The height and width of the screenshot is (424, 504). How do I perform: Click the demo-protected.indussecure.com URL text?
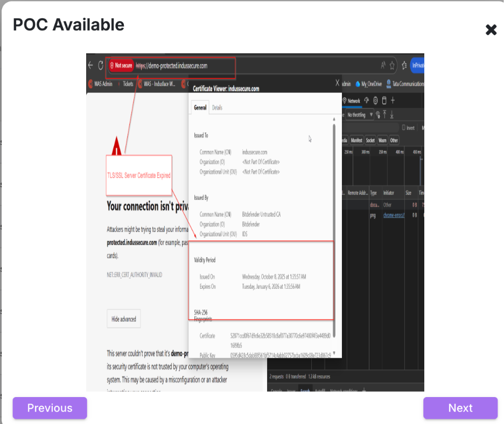click(172, 66)
